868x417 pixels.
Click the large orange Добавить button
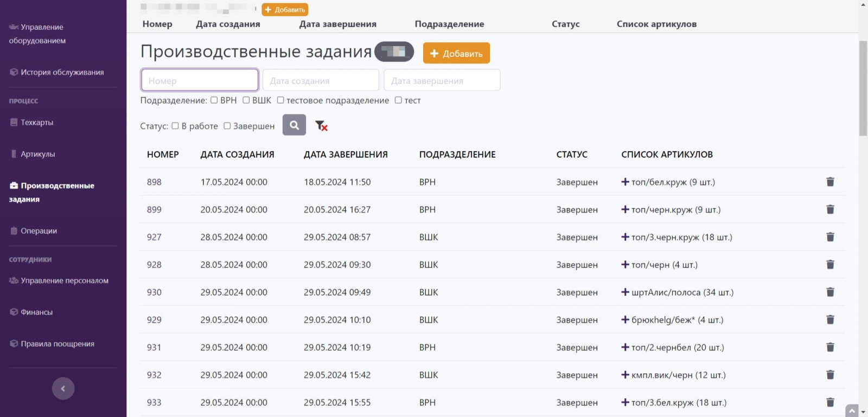point(456,53)
